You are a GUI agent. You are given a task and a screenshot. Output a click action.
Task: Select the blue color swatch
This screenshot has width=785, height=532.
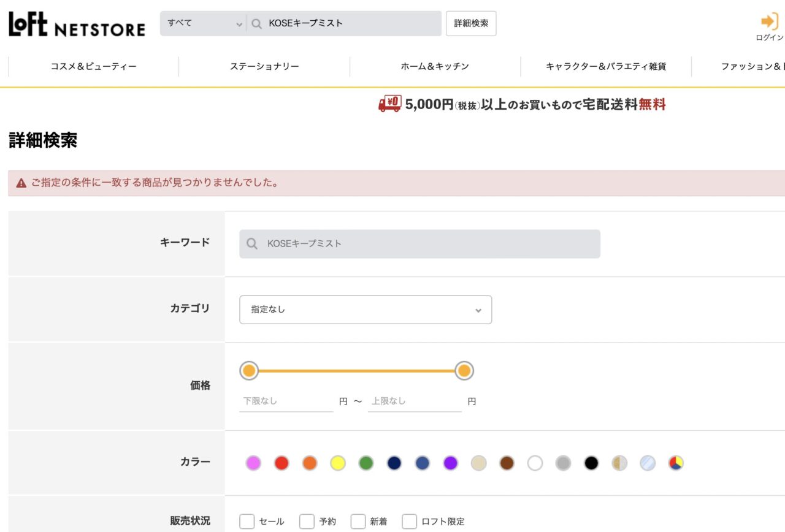[x=423, y=463]
